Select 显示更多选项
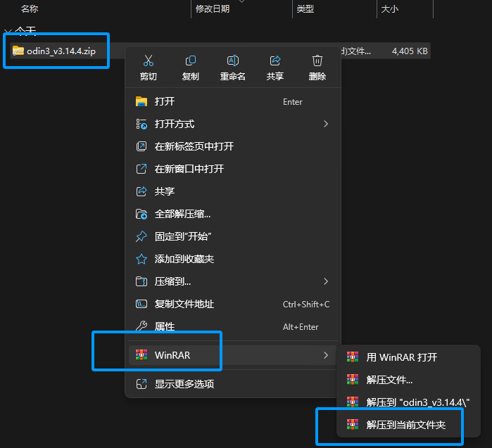Viewport: 492px width, 448px height. [x=233, y=384]
